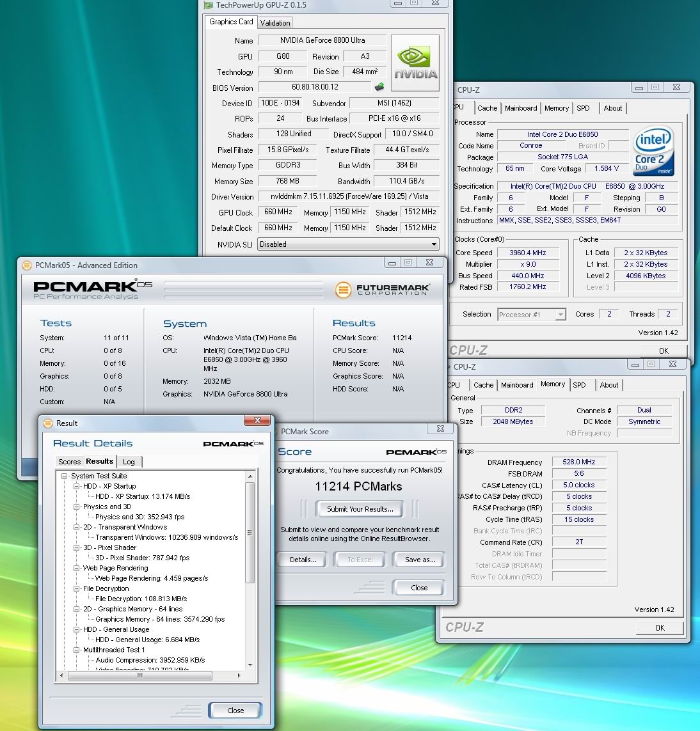This screenshot has height=731, width=700.
Task: Click the GPU-Z title bar icon
Action: tap(208, 5)
